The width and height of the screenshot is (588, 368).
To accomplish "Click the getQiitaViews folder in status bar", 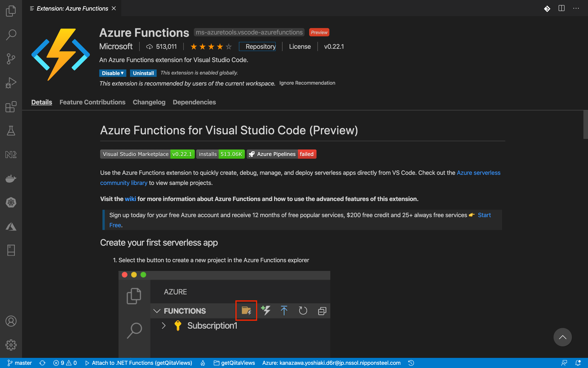I will coord(234,363).
